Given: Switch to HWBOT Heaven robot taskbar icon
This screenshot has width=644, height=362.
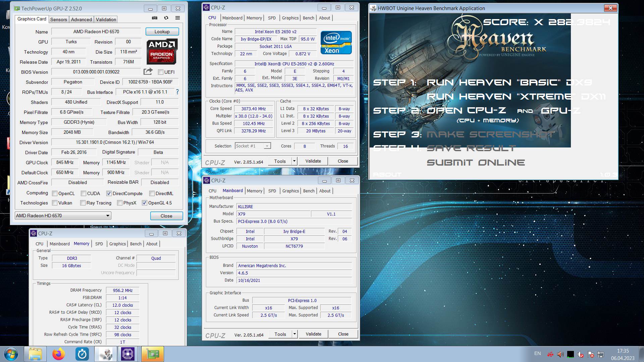Looking at the screenshot, I should (106, 354).
